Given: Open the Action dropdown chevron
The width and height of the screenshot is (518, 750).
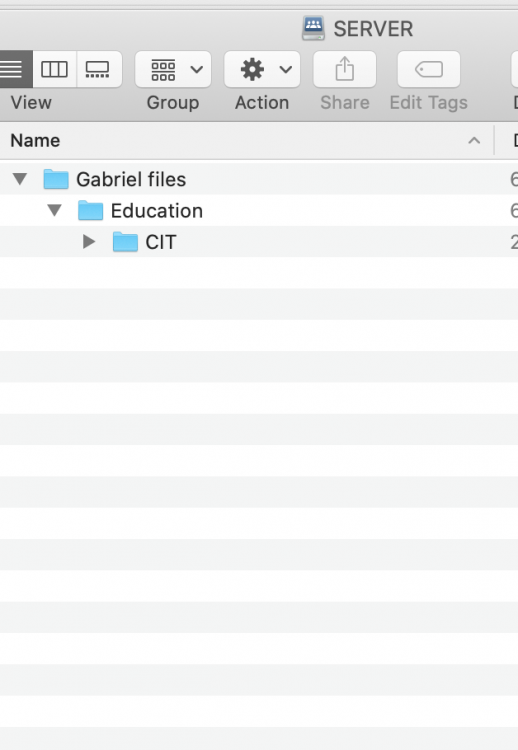Looking at the screenshot, I should (286, 70).
